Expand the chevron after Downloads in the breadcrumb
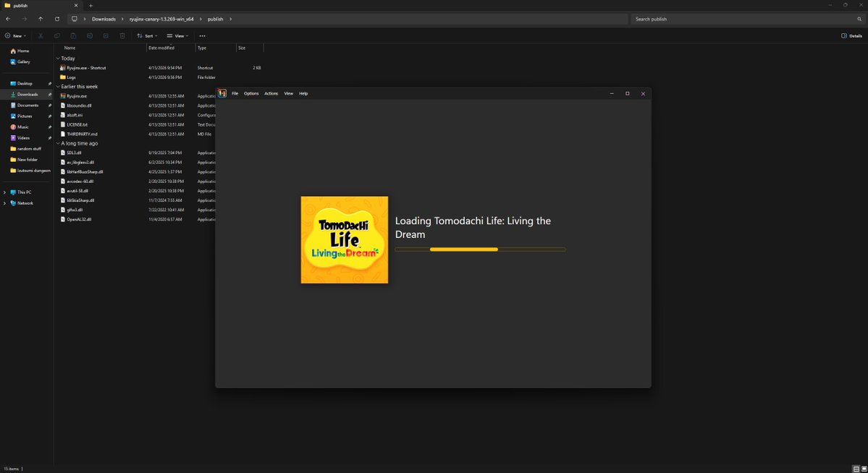Image resolution: width=868 pixels, height=473 pixels. [122, 19]
